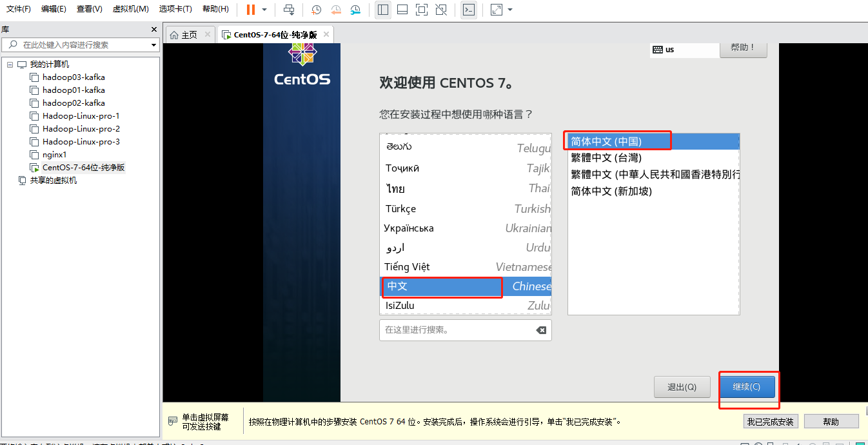Clear the language search with backspace icon
The image size is (868, 445).
[541, 330]
